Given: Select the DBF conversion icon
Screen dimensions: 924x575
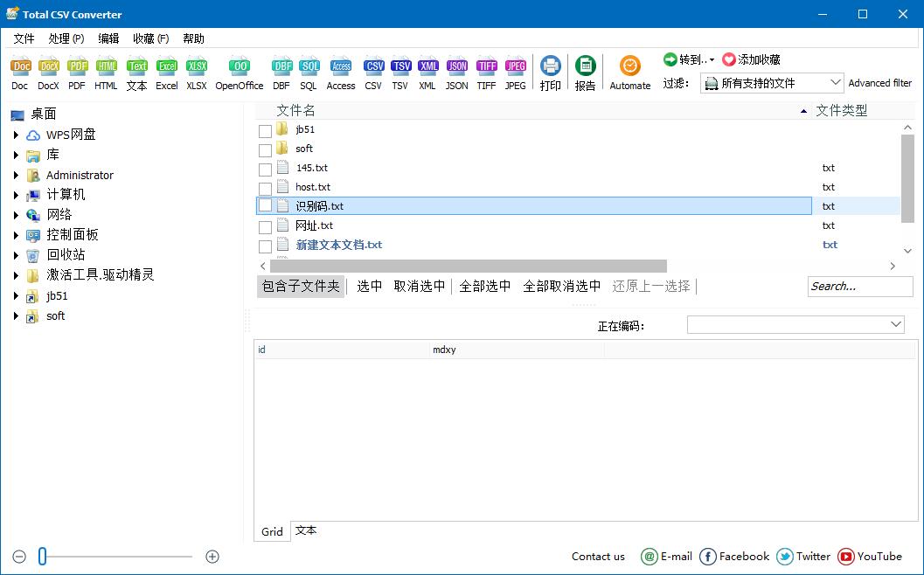Looking at the screenshot, I should coord(281,66).
